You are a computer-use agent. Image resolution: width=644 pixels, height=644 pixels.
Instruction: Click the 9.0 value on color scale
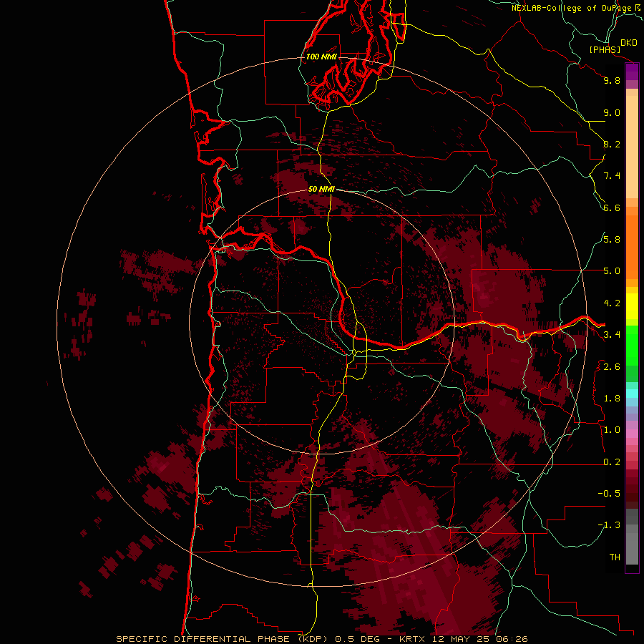click(x=612, y=112)
